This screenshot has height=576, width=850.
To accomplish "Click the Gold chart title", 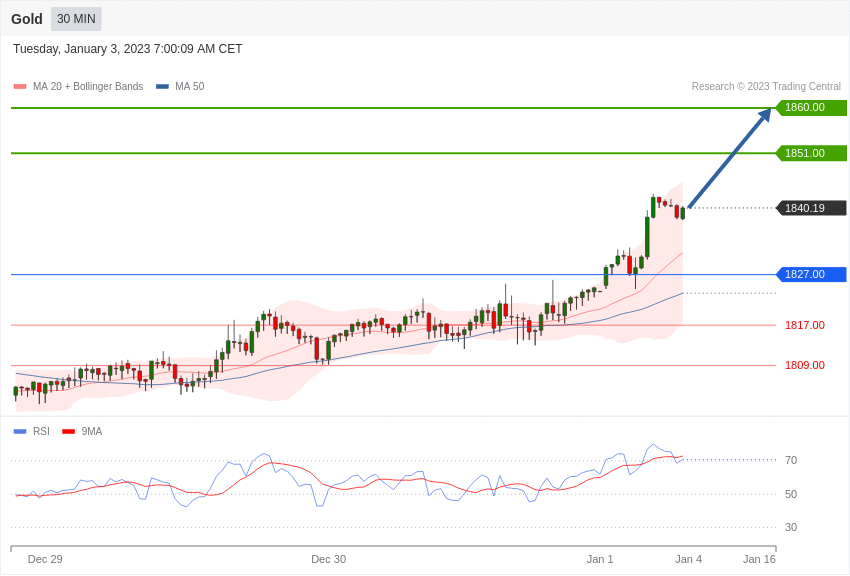I will [27, 19].
